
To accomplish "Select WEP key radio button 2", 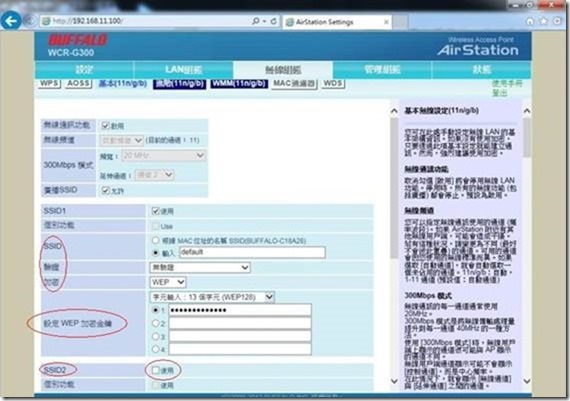I will (x=156, y=323).
